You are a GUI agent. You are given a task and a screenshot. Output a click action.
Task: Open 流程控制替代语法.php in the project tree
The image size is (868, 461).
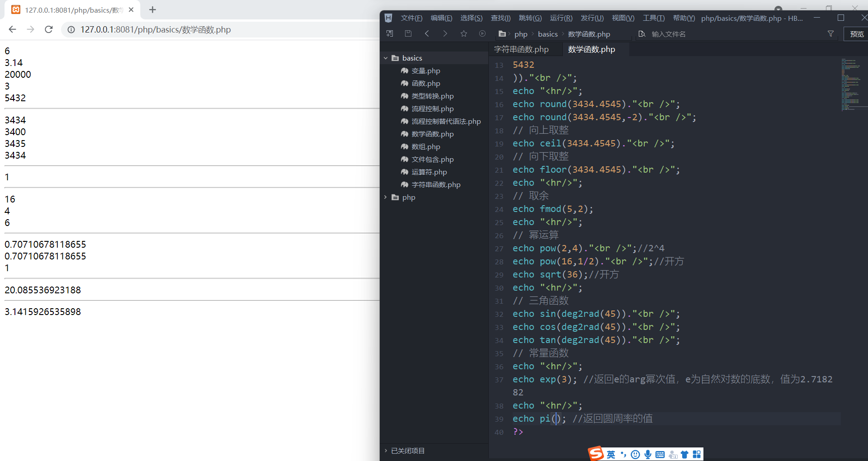446,121
